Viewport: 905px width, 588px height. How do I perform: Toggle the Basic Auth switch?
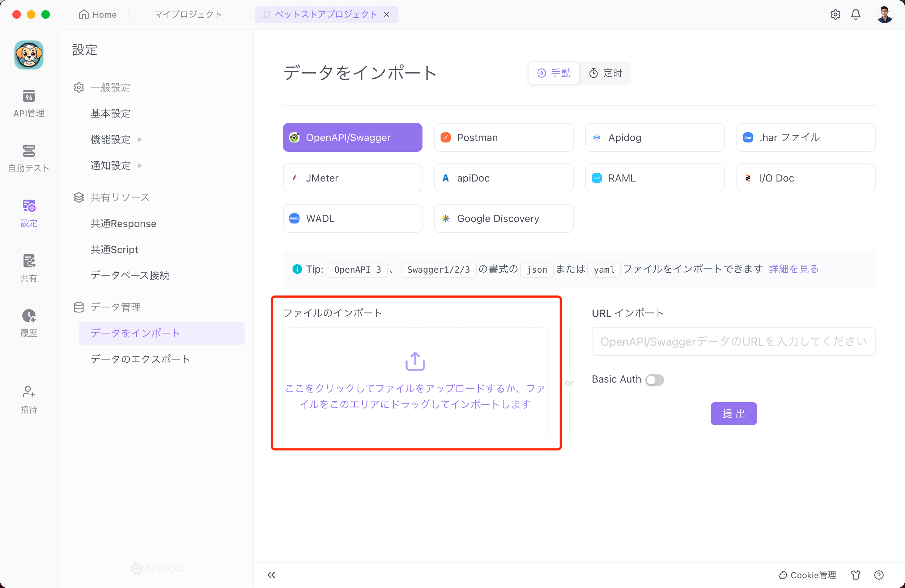tap(654, 380)
